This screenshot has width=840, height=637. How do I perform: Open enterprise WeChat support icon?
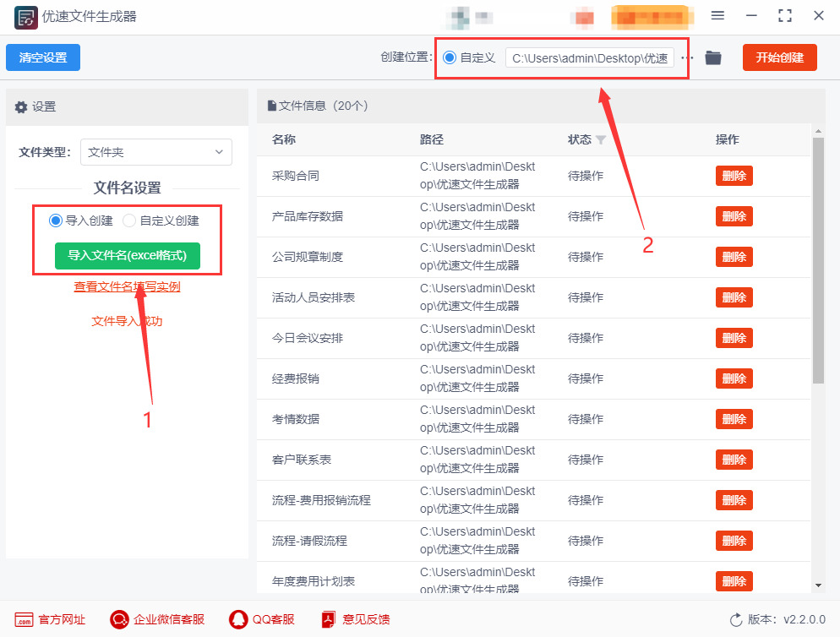click(x=119, y=620)
